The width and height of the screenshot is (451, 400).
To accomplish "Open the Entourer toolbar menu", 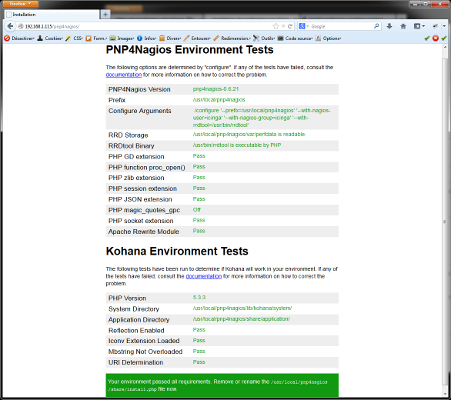I will [197, 38].
